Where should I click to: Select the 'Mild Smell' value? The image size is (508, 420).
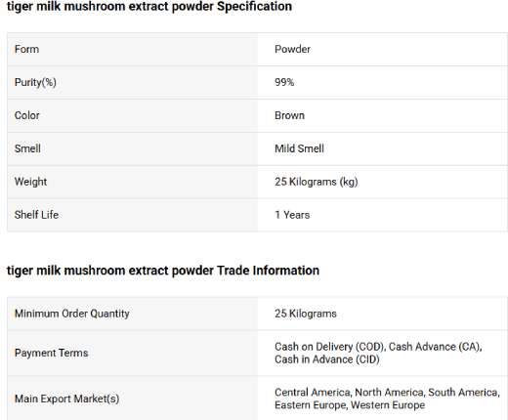tap(299, 148)
